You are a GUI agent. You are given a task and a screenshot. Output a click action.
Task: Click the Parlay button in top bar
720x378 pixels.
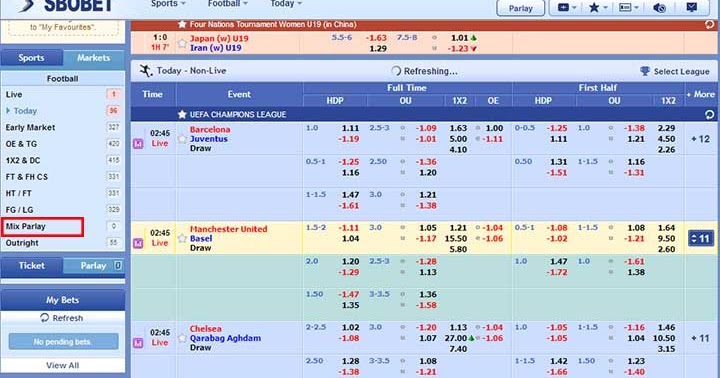click(x=521, y=8)
